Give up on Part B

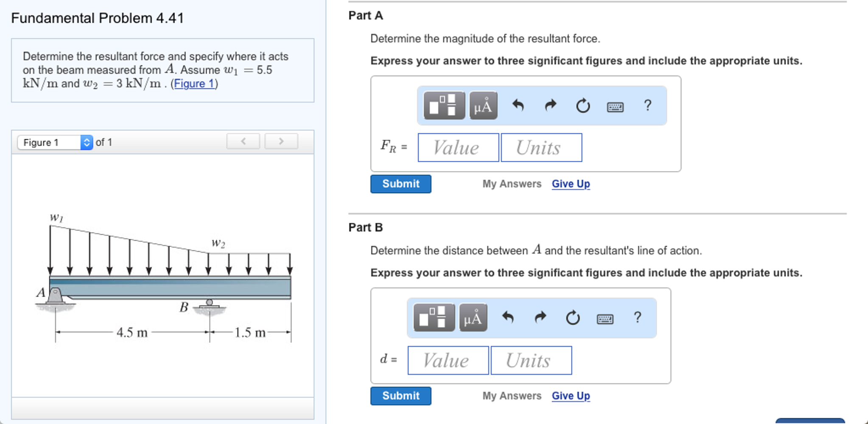pos(571,395)
